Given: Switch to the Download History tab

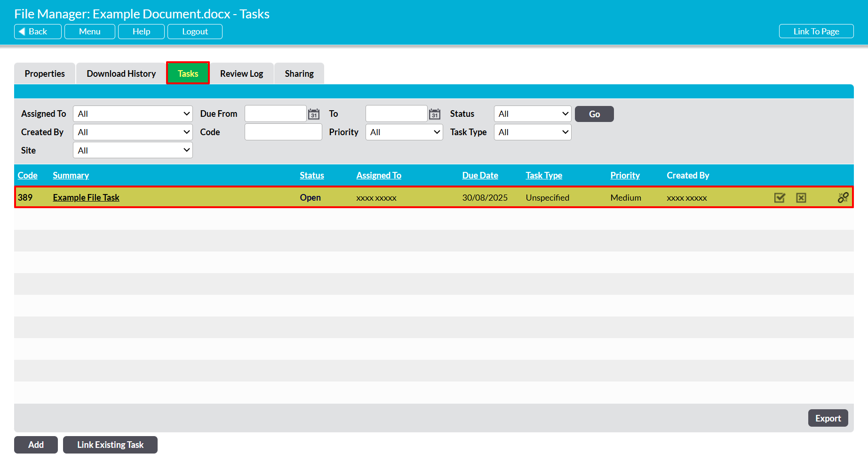Looking at the screenshot, I should click(x=121, y=74).
